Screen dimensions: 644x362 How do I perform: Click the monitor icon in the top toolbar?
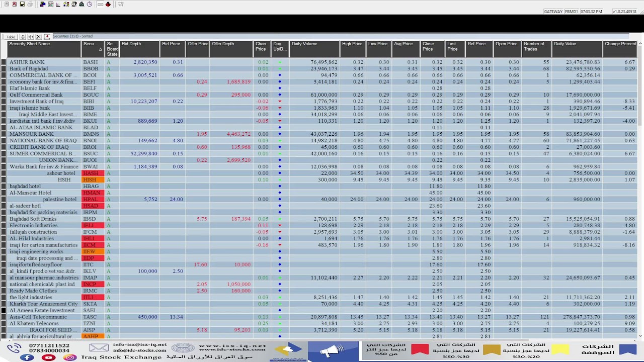coord(7,4)
